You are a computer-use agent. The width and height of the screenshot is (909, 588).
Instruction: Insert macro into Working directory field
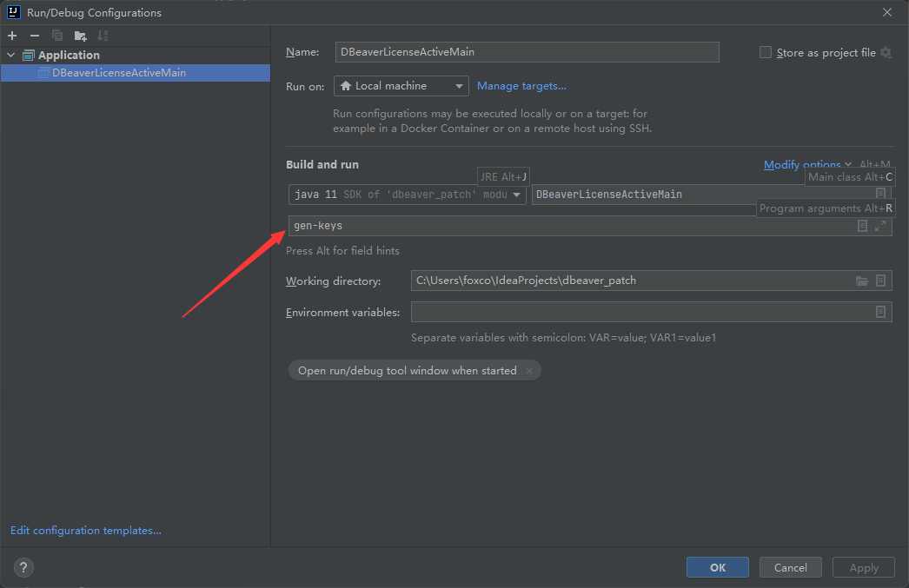[880, 281]
